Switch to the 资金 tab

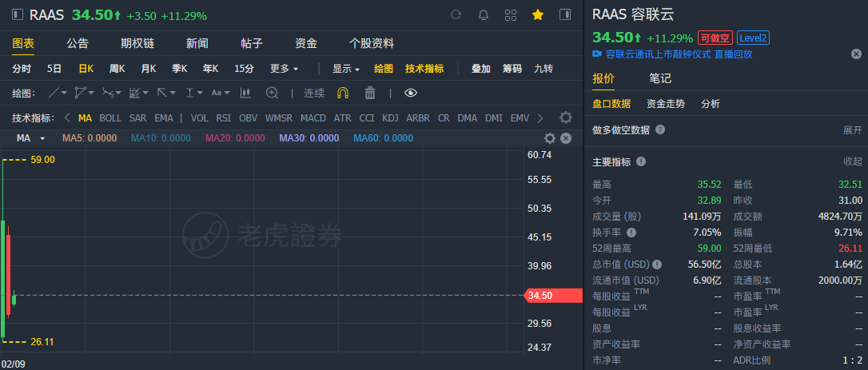point(305,43)
